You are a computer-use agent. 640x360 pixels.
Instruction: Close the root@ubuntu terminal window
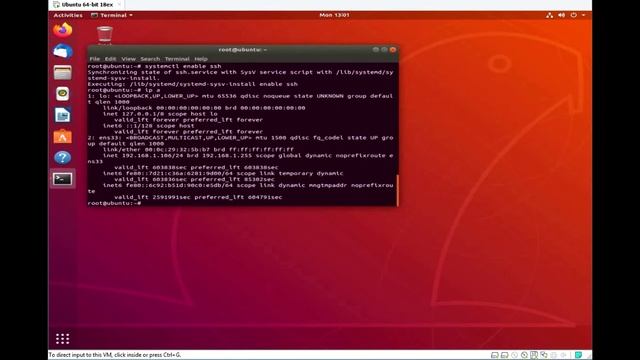click(x=393, y=49)
